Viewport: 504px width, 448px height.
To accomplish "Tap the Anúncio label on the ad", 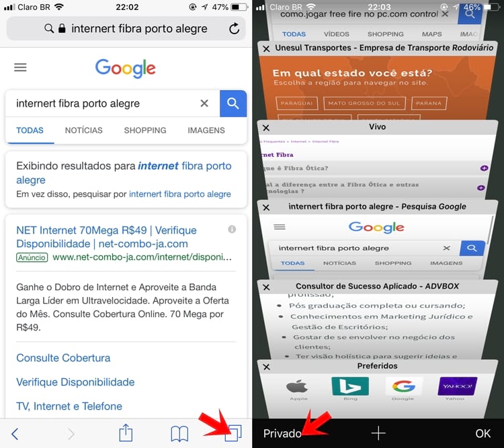I will 32,257.
